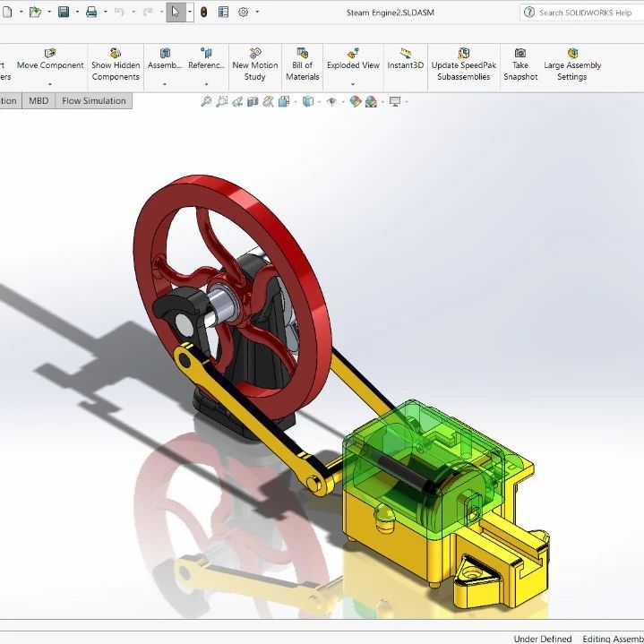
Task: Click the Under Defined status text
Action: pyautogui.click(x=543, y=639)
